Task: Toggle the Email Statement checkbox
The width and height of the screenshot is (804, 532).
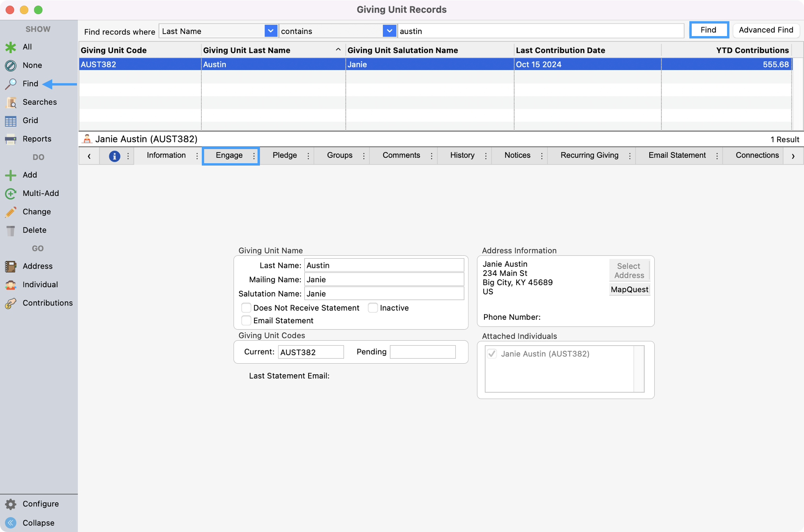Action: pos(246,321)
